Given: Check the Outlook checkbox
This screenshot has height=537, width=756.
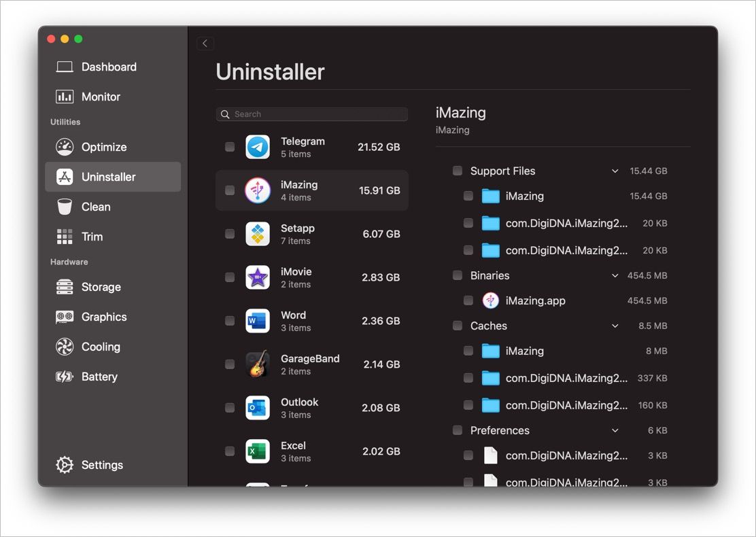Looking at the screenshot, I should pyautogui.click(x=230, y=407).
